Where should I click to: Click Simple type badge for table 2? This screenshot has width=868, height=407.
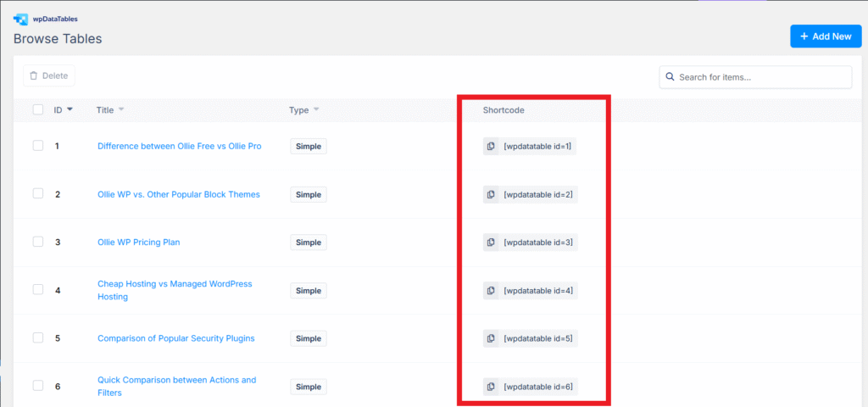tap(308, 195)
